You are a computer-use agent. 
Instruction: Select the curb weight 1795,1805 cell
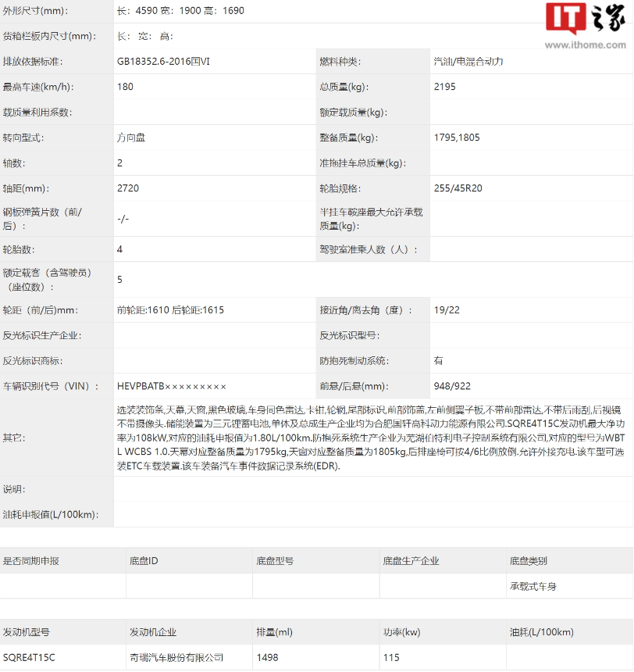click(457, 138)
